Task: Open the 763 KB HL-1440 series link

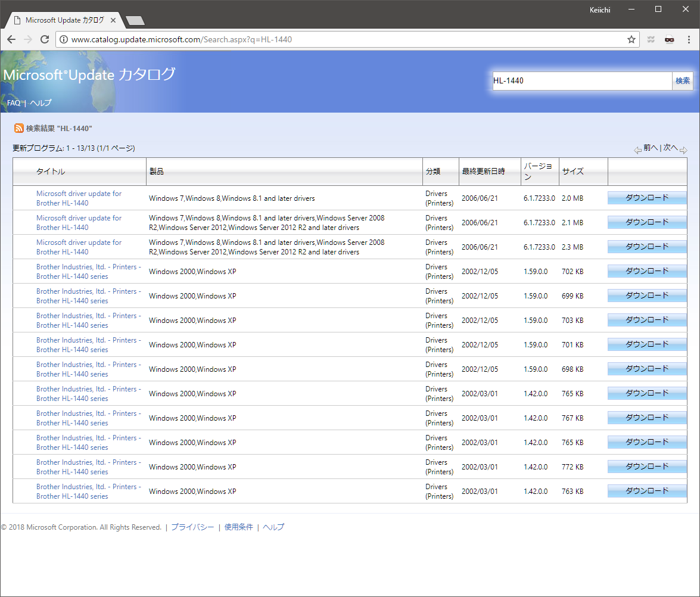Action: (88, 492)
